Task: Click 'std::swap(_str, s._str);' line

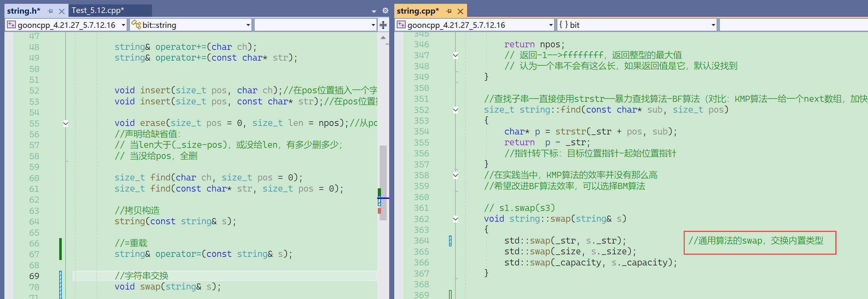Action: click(x=565, y=241)
